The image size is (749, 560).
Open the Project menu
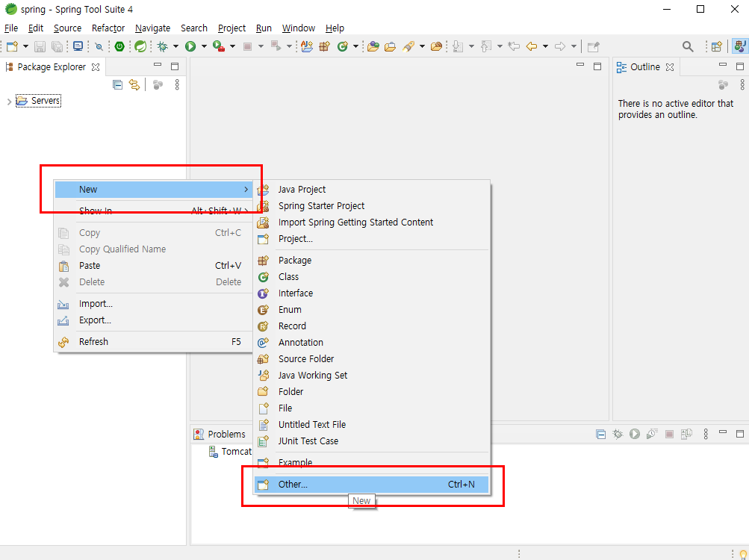coord(231,28)
